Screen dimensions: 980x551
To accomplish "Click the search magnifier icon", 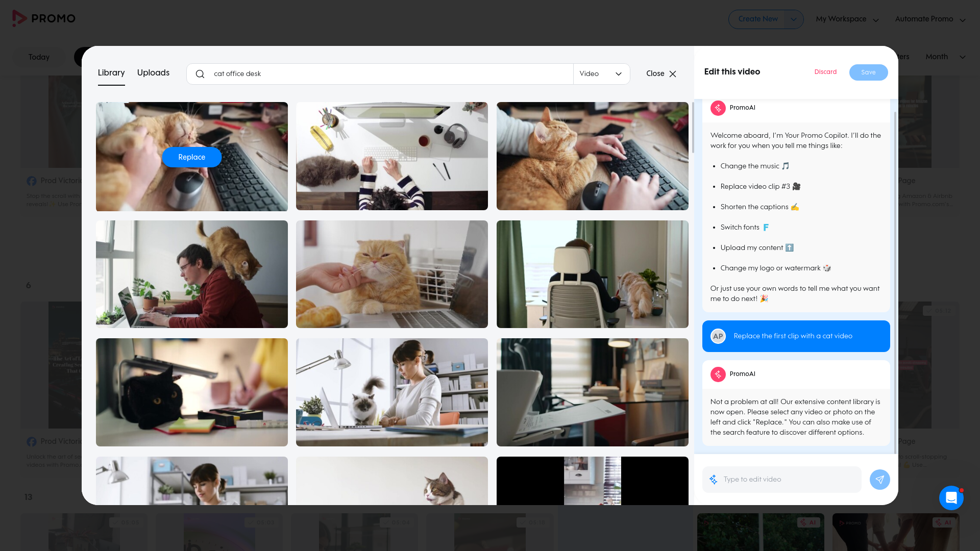I will pyautogui.click(x=200, y=74).
